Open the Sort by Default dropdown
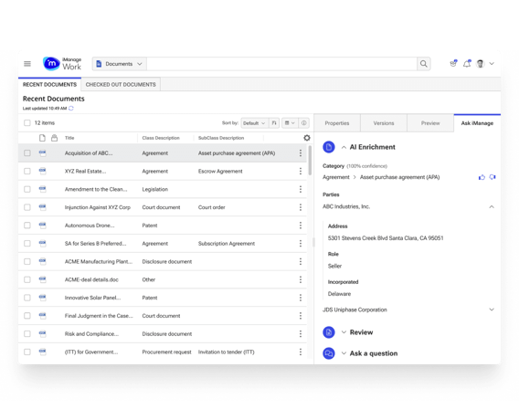 (x=254, y=123)
